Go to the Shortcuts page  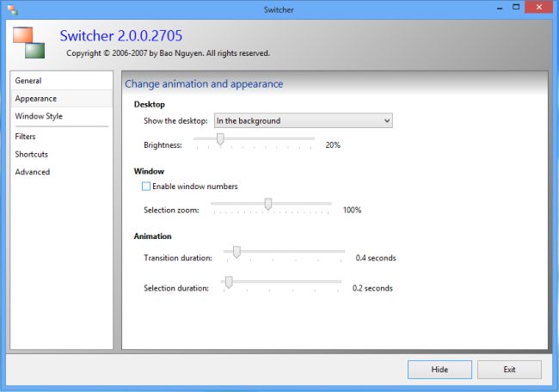61,154
